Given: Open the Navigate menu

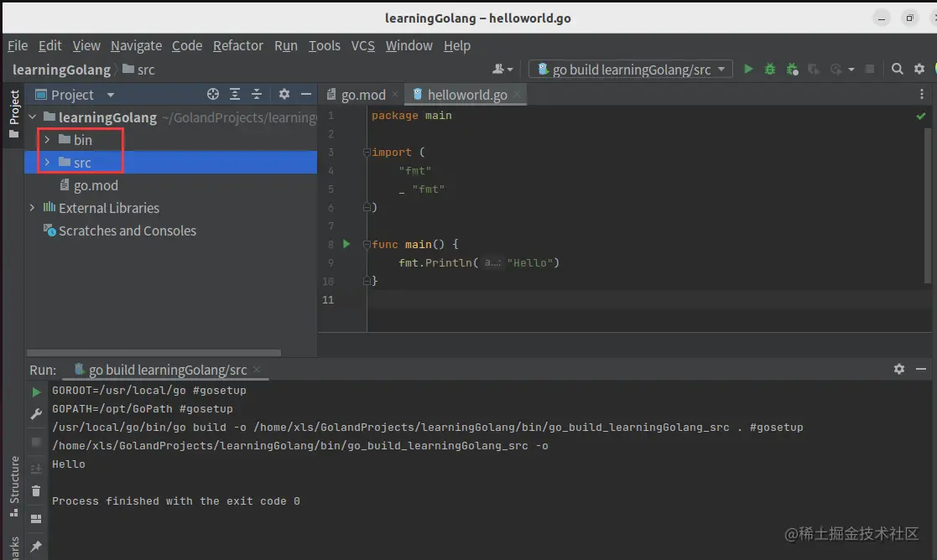Looking at the screenshot, I should tap(136, 45).
